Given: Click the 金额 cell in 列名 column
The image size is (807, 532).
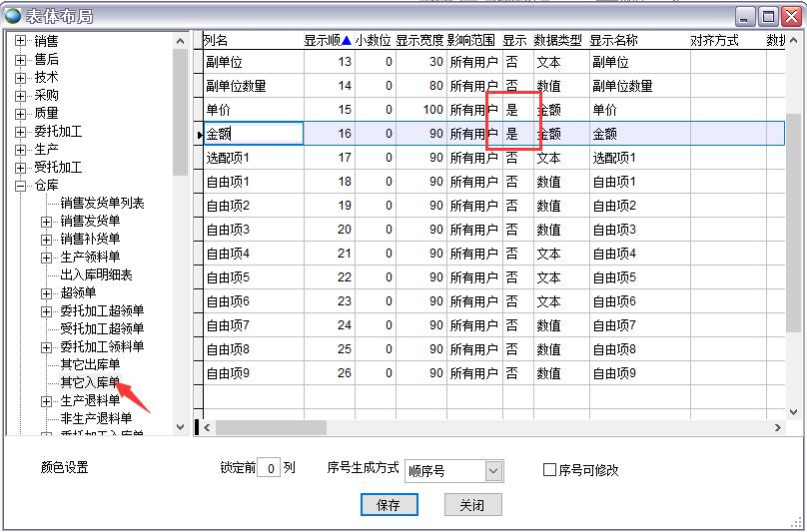Looking at the screenshot, I should (253, 134).
